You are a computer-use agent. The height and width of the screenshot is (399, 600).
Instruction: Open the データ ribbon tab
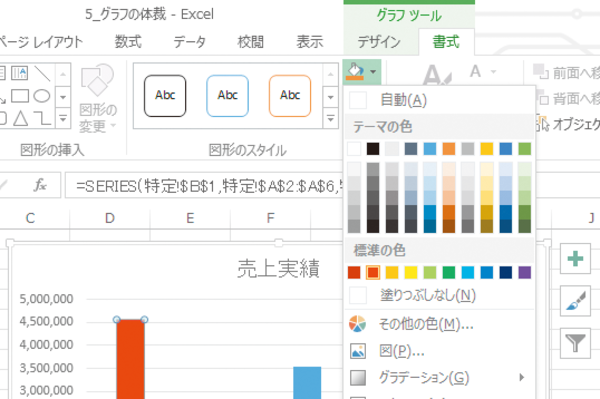[189, 42]
